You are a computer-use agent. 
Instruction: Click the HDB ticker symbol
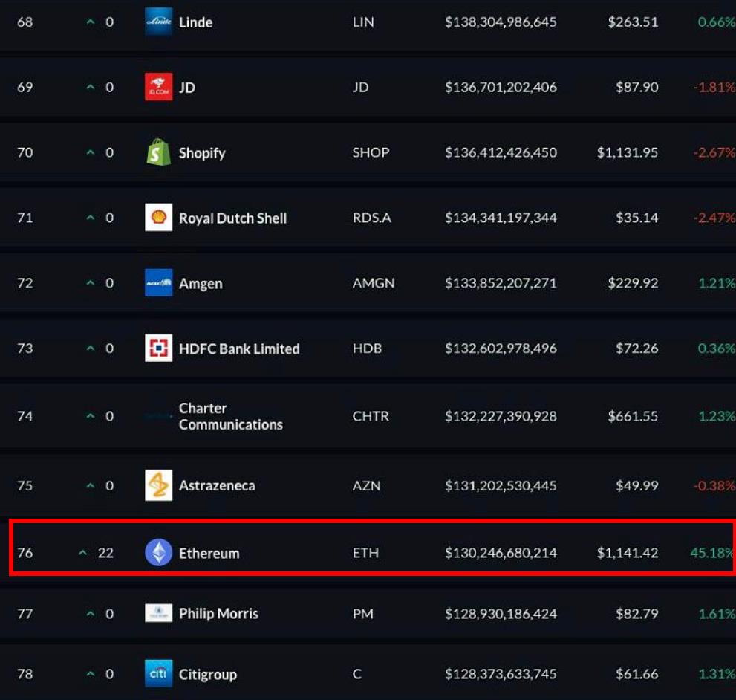[367, 348]
